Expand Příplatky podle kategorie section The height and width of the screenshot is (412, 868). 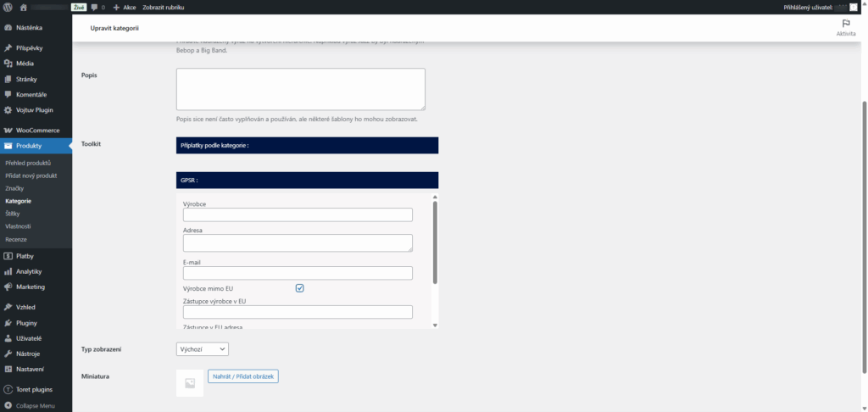[x=307, y=146]
